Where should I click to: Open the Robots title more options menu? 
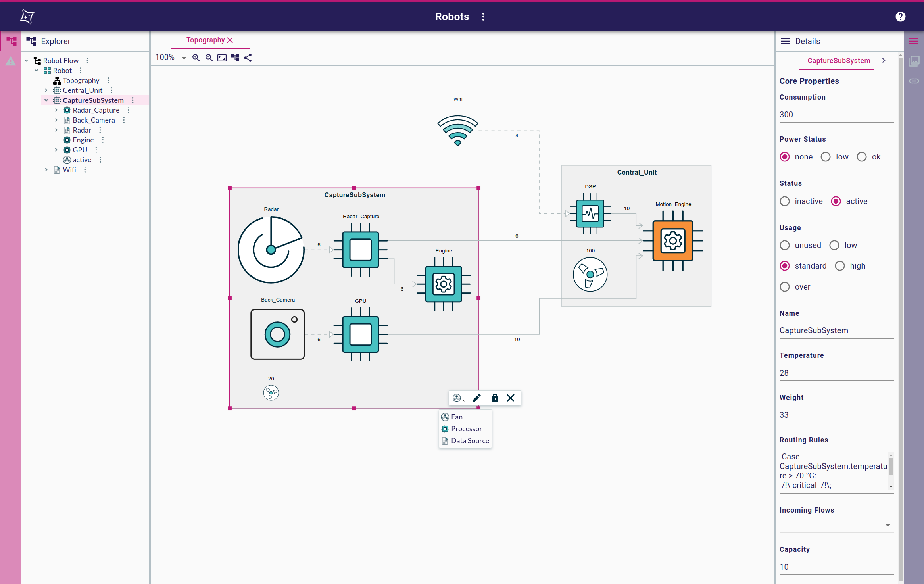(x=483, y=17)
